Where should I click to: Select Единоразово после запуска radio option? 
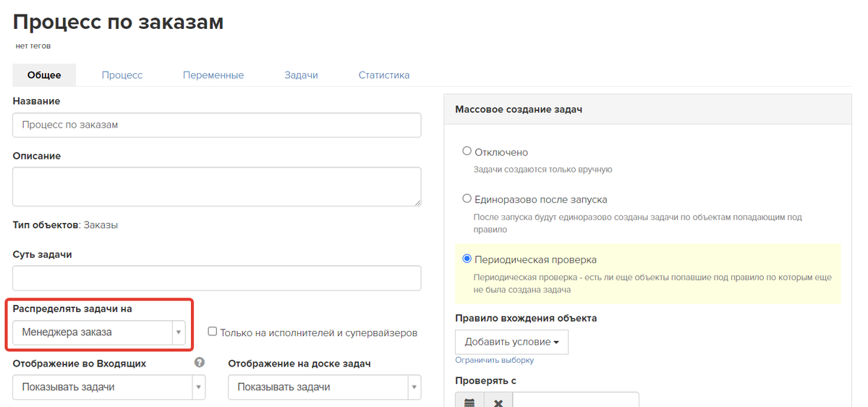coord(467,198)
